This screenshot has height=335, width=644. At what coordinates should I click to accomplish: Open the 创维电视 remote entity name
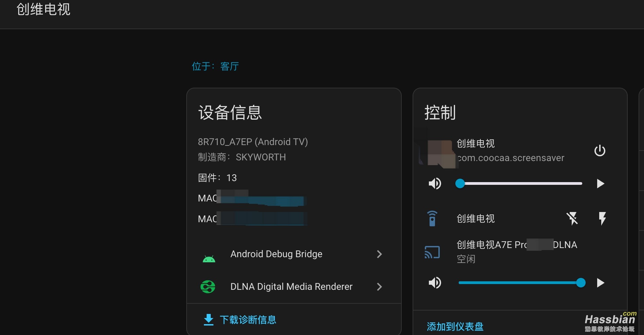[x=476, y=218]
